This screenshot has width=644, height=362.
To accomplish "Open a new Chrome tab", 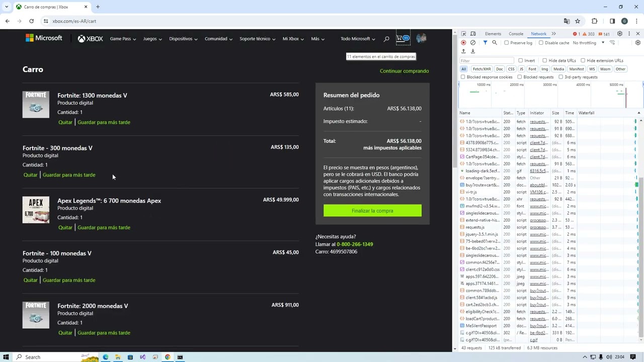I will [98, 7].
